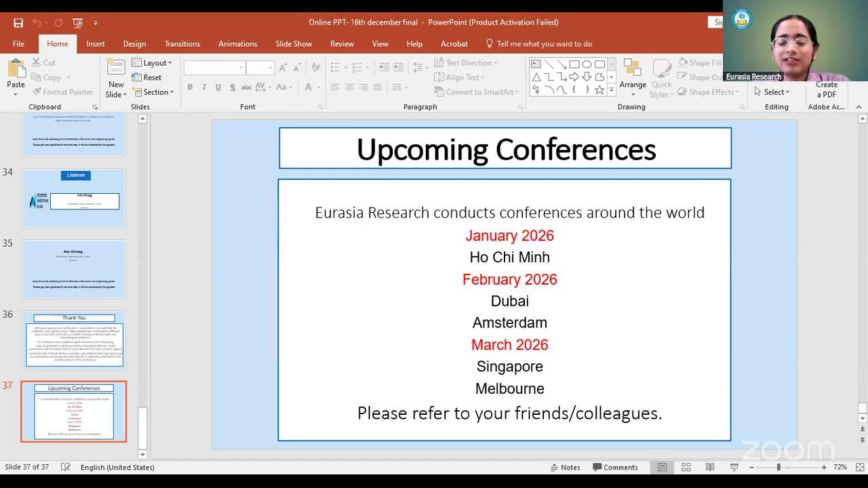Switch to Slide Sorter view
868x488 pixels.
pos(686,468)
